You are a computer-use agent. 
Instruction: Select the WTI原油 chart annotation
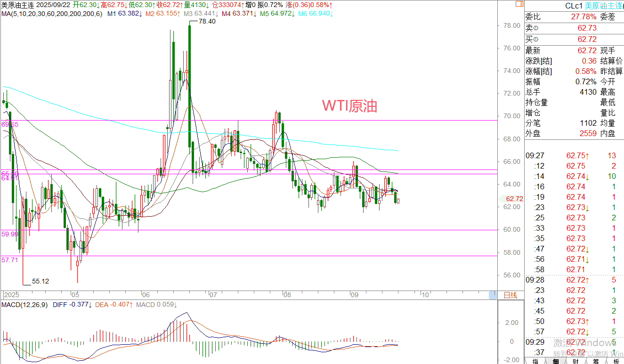349,105
